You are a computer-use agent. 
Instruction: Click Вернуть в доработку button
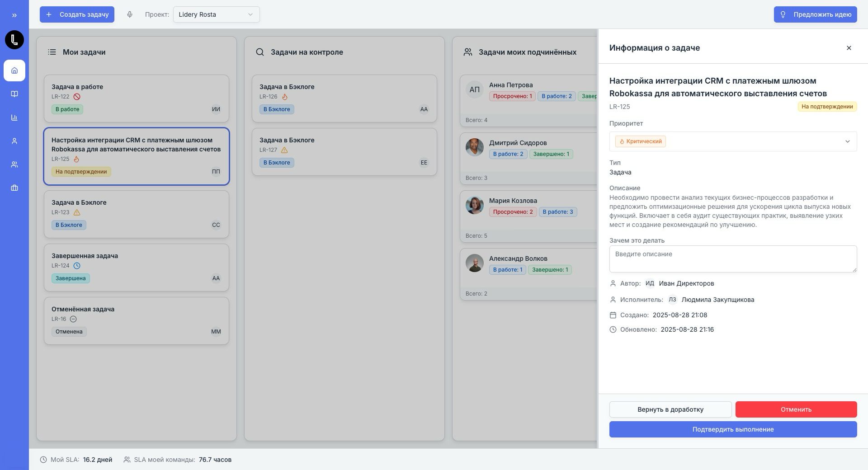(x=670, y=409)
